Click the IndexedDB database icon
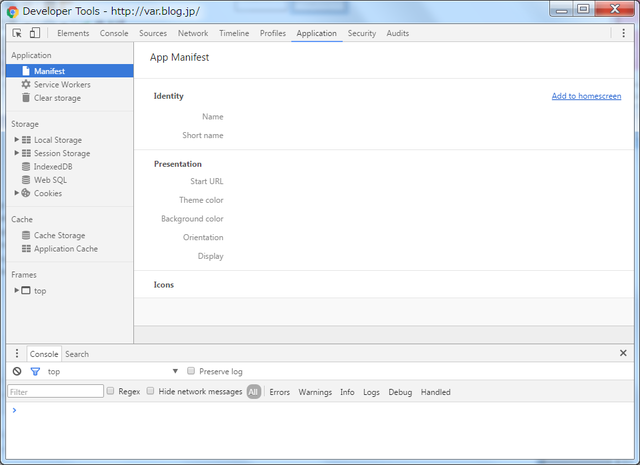This screenshot has height=465, width=640. [x=26, y=167]
